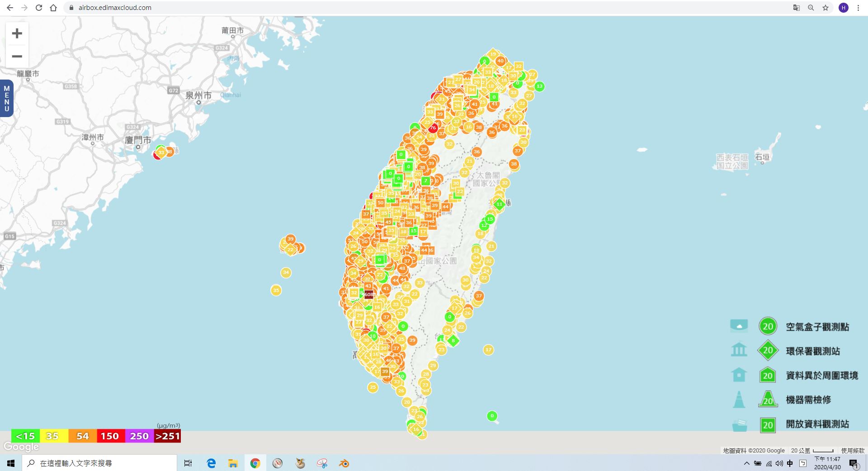Click the green diamond 20 legend marker
Image resolution: width=868 pixels, height=471 pixels.
coord(768,350)
